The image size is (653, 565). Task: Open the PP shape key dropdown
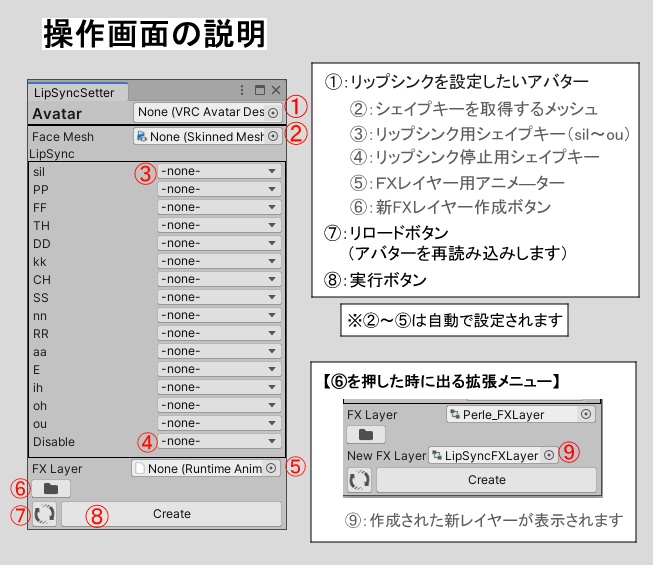point(219,189)
